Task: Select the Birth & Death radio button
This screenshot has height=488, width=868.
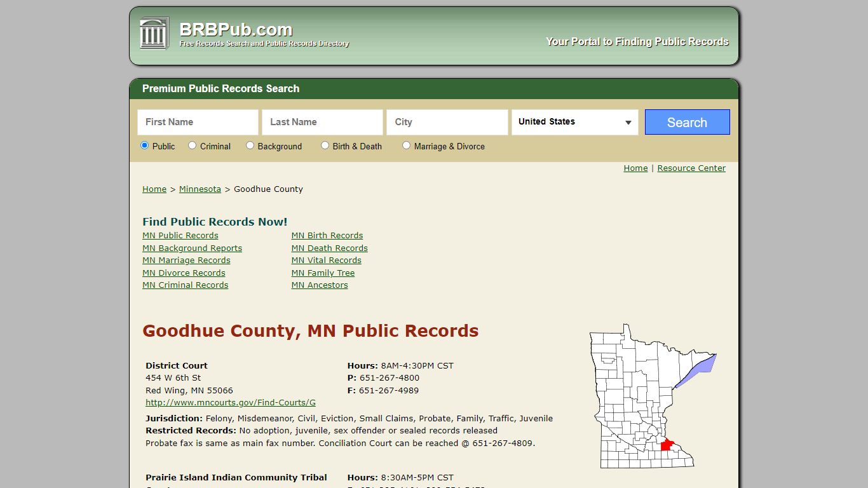Action: pos(325,146)
